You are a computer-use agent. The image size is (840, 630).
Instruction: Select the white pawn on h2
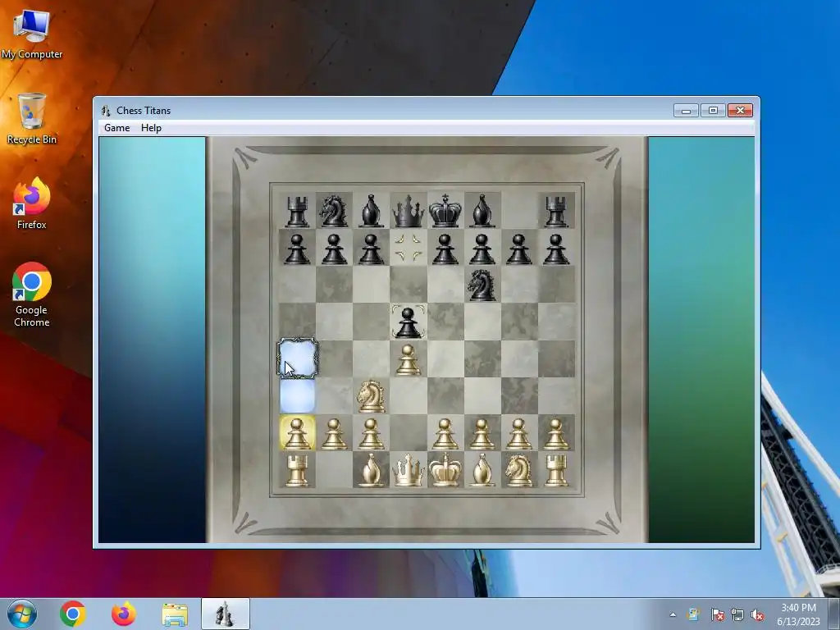point(556,433)
